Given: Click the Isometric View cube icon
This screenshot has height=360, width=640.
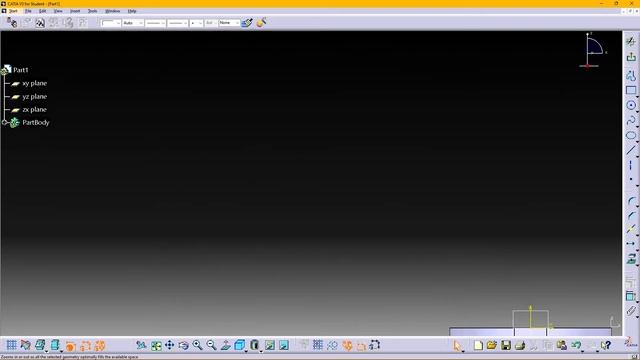Looking at the screenshot, I should click(240, 345).
